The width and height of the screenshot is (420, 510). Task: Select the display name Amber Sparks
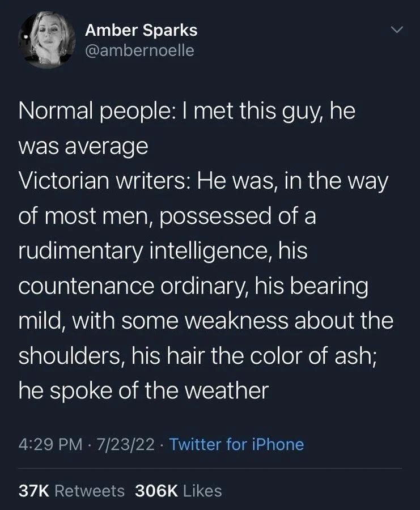coord(142,32)
